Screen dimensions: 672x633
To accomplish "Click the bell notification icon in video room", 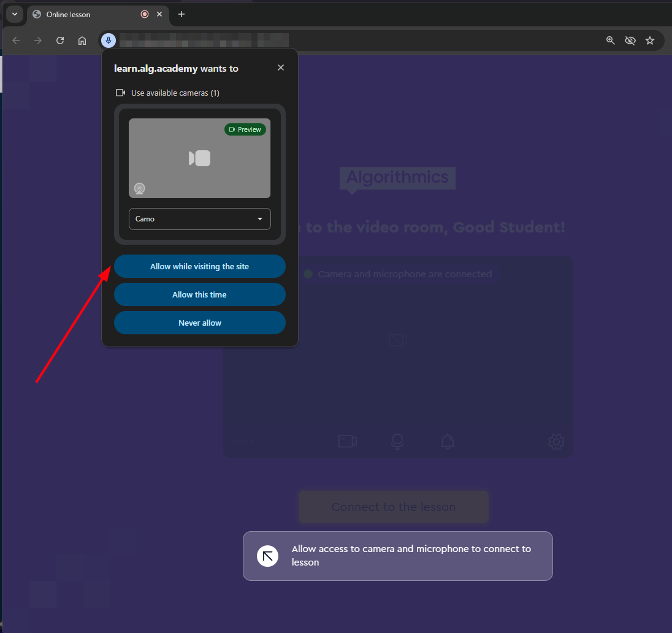I will click(448, 442).
